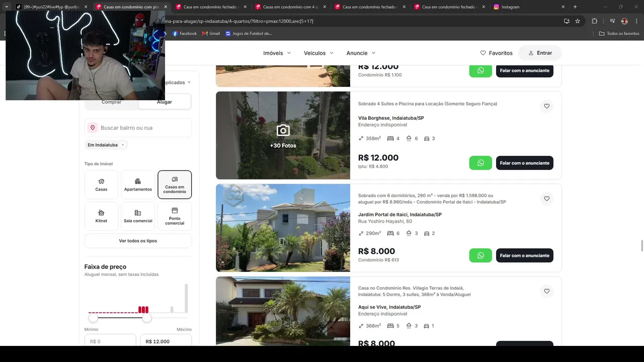The width and height of the screenshot is (644, 362).
Task: Bookmark this page with the star icon
Action: 578,21
